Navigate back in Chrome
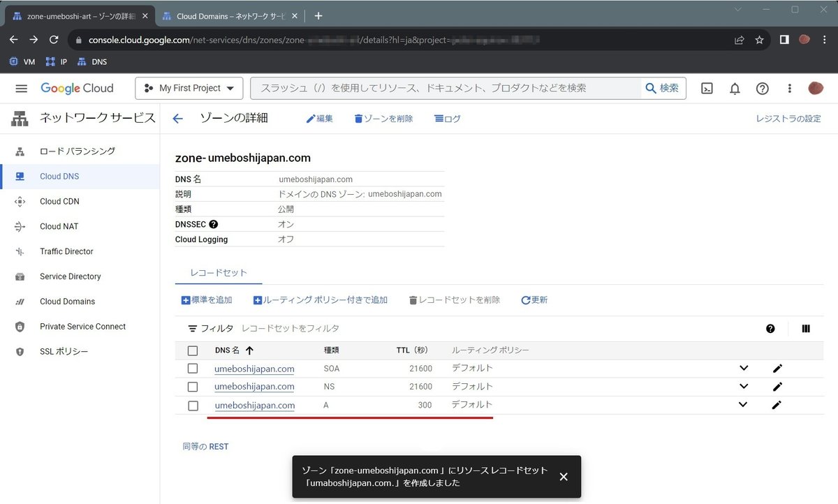Image resolution: width=838 pixels, height=504 pixels. pos(13,40)
